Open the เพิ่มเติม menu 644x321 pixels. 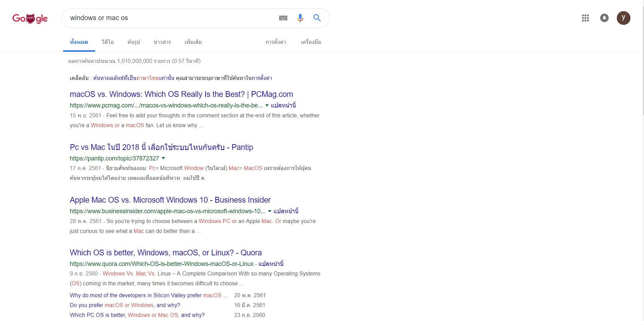(193, 42)
